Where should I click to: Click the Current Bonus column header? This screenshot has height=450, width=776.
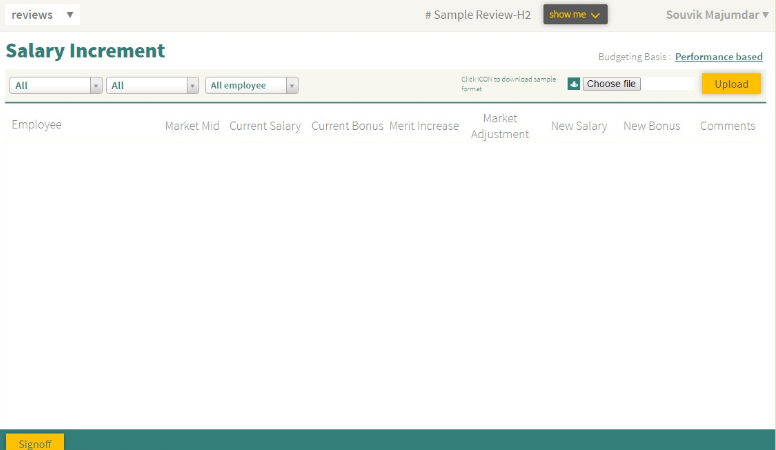(347, 126)
